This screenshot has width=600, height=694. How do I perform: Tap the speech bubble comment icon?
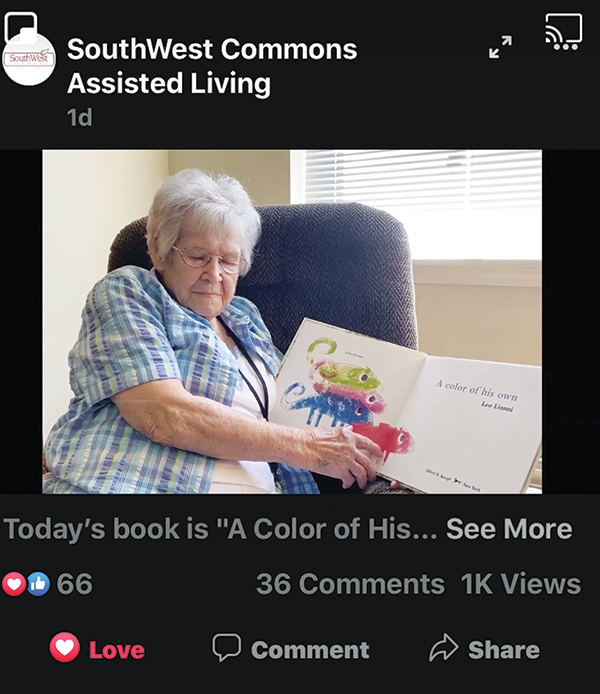(227, 647)
